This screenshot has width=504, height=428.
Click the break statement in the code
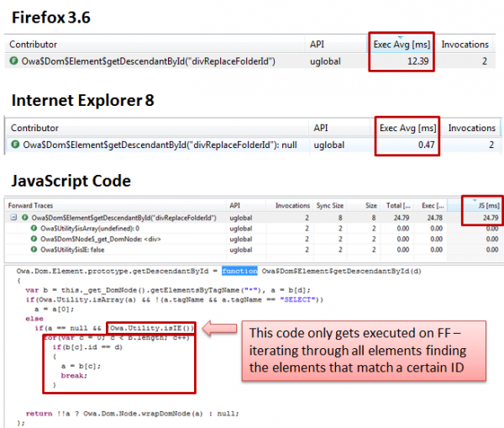(x=74, y=376)
